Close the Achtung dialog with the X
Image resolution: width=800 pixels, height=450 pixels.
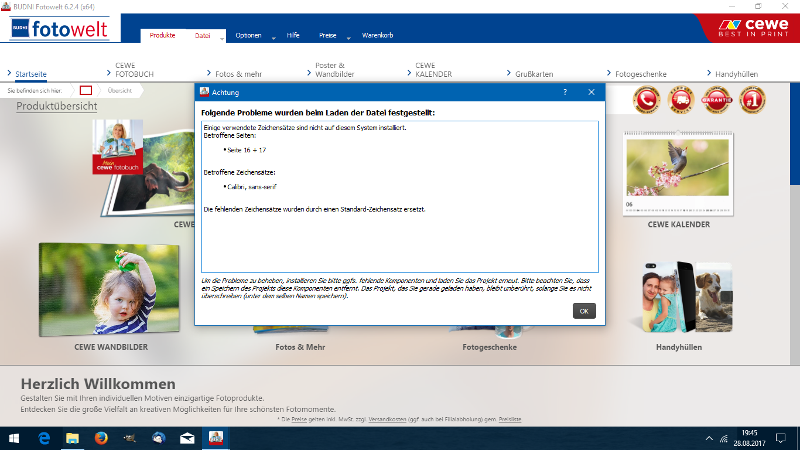[x=591, y=92]
